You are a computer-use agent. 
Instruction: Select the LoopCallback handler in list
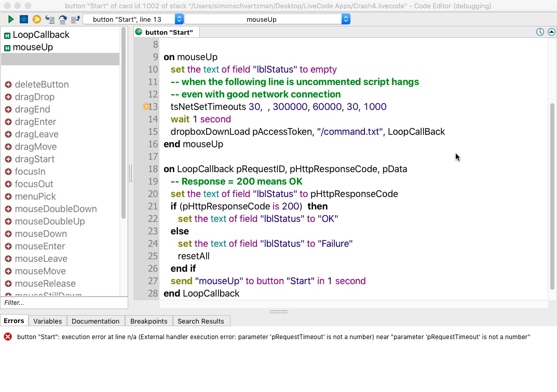tap(40, 35)
